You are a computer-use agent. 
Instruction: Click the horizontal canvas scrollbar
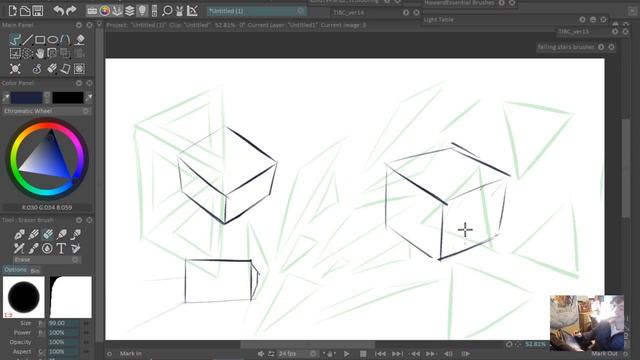coord(307,345)
